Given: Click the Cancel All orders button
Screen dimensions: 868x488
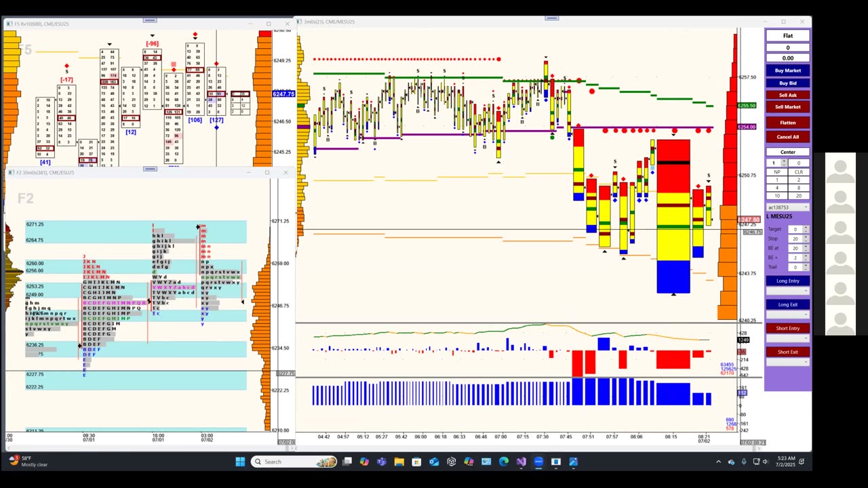Looking at the screenshot, I should 788,137.
